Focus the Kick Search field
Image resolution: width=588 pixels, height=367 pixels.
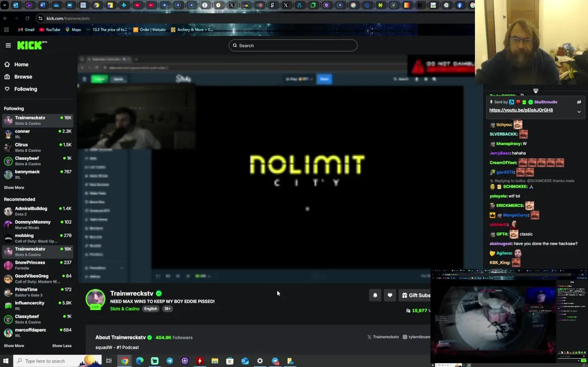click(x=293, y=45)
